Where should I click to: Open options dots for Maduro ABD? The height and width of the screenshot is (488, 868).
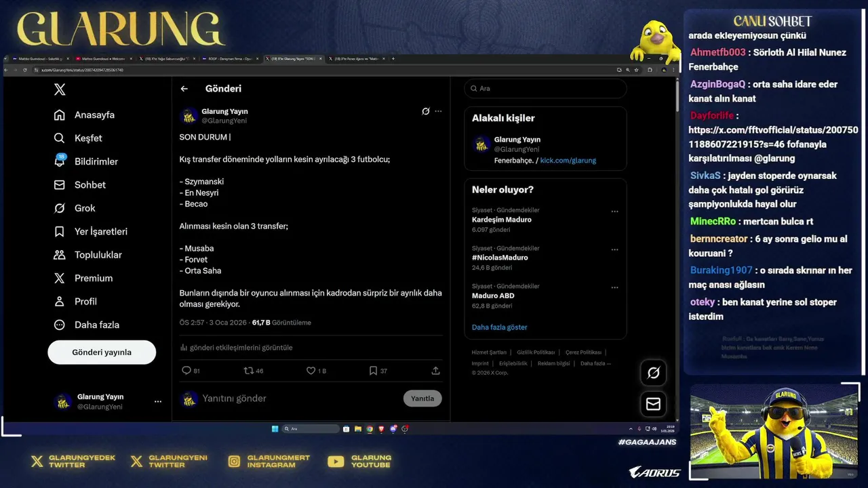coord(614,287)
